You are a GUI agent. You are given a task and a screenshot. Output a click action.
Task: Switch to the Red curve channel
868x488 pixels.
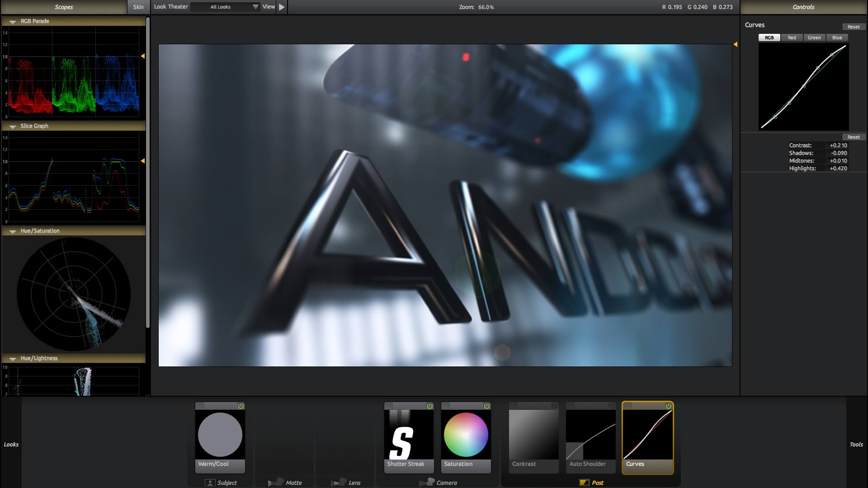point(792,38)
